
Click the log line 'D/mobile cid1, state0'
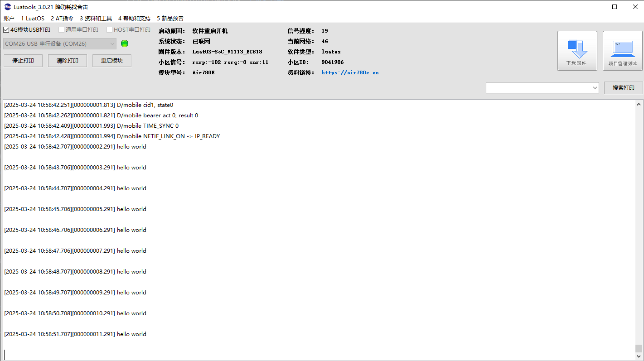pyautogui.click(x=89, y=105)
